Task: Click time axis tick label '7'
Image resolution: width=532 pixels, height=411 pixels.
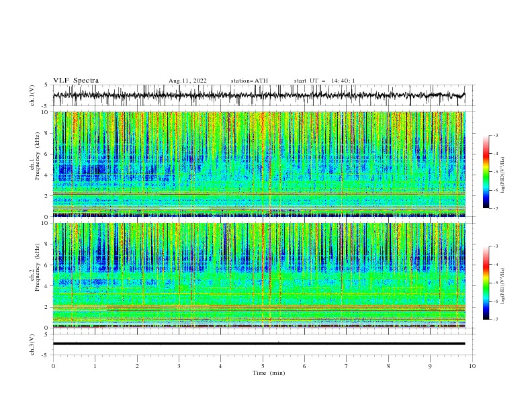Action: pos(347,366)
